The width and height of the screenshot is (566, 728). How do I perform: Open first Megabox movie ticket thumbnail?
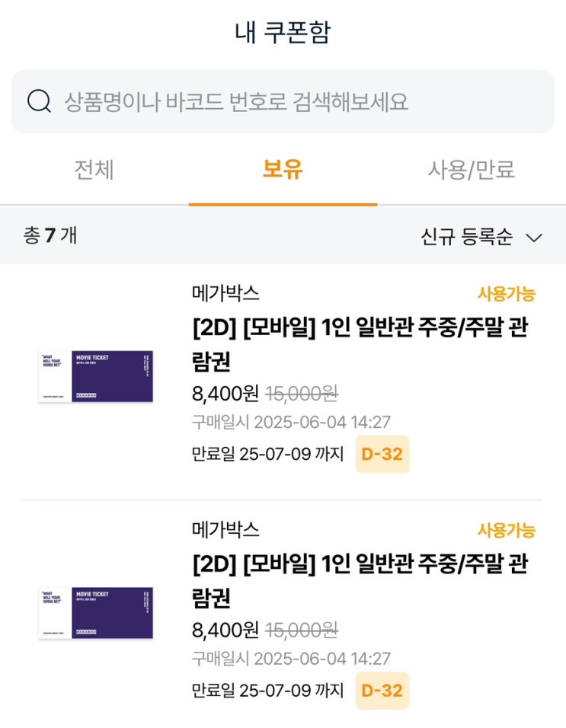pos(96,376)
